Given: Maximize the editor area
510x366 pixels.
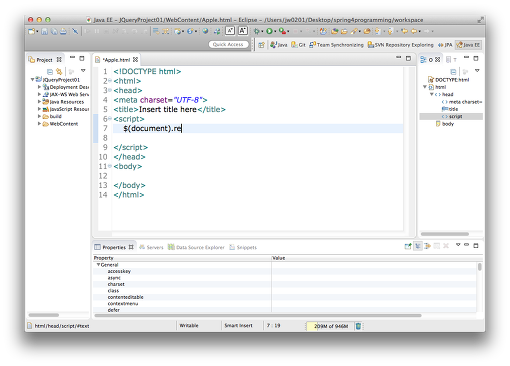Looking at the screenshot, I should point(408,59).
